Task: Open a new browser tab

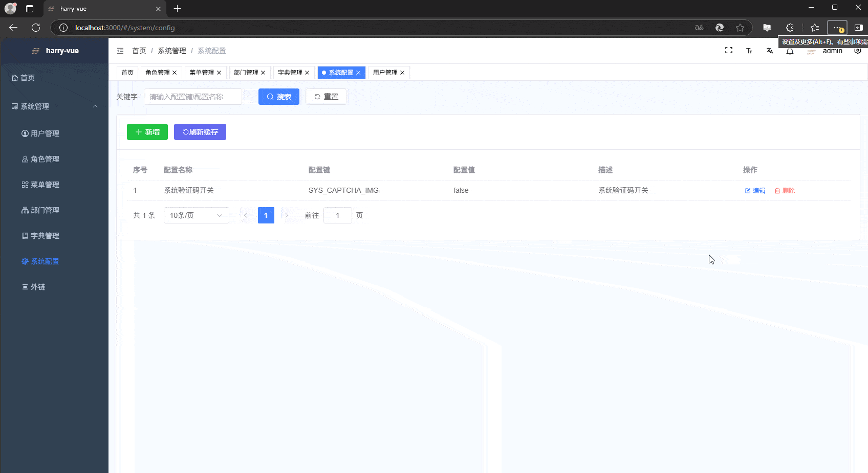Action: click(x=178, y=9)
